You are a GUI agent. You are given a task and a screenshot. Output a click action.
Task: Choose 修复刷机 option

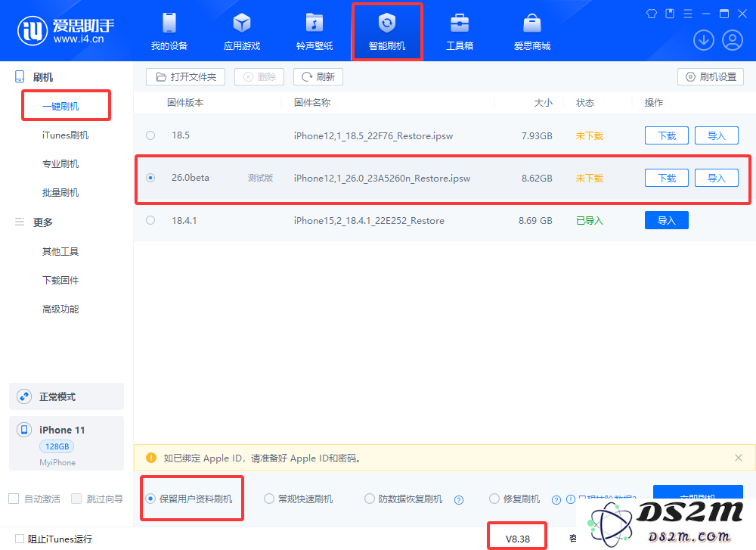click(514, 499)
